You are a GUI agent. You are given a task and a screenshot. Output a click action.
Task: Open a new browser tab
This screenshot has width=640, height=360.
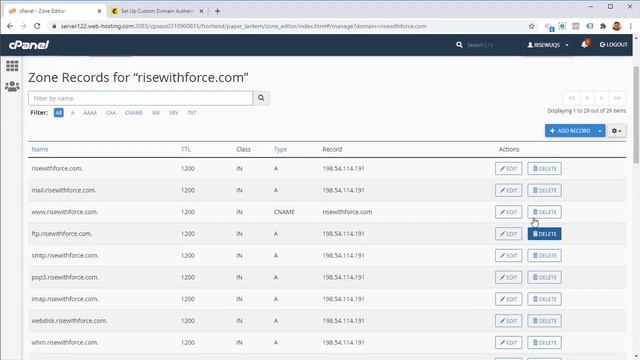tap(218, 11)
